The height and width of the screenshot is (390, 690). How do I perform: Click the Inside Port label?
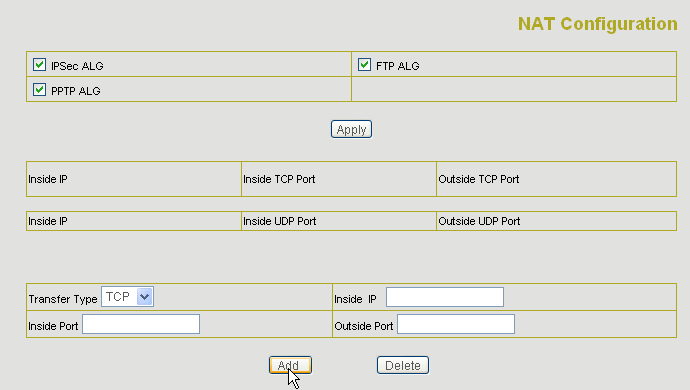click(53, 326)
